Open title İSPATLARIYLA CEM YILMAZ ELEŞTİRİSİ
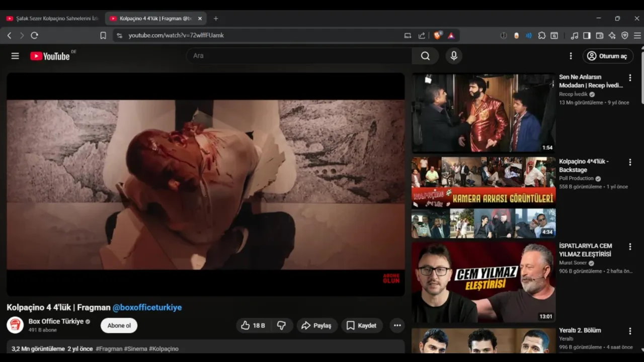This screenshot has width=644, height=362. [586, 250]
